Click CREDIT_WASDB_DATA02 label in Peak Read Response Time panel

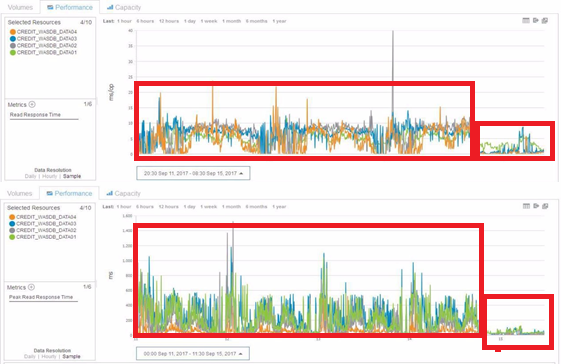[46, 230]
